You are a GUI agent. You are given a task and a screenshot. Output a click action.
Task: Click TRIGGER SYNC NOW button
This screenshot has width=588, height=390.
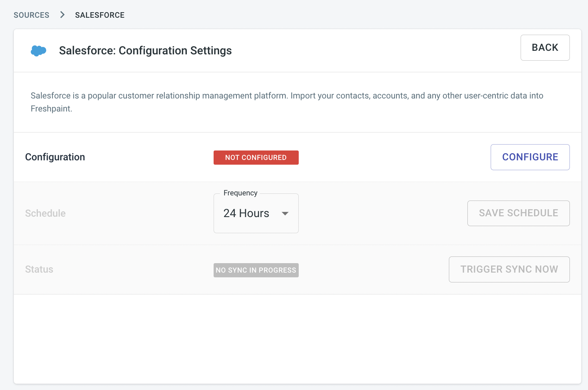tap(509, 269)
